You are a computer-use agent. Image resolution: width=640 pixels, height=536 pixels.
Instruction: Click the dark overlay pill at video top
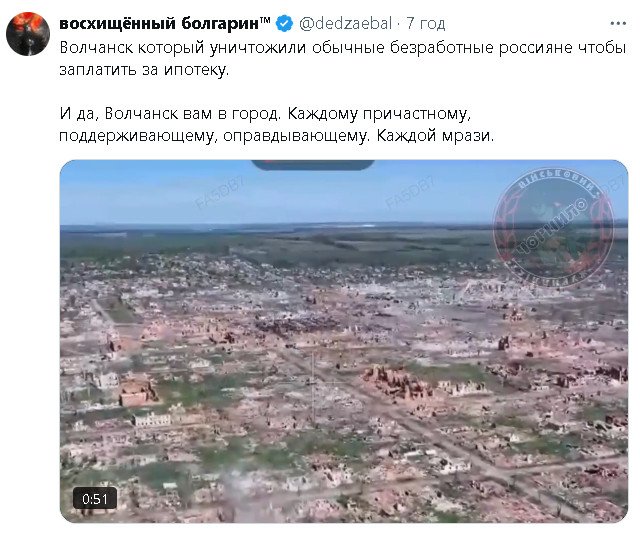coord(313,165)
